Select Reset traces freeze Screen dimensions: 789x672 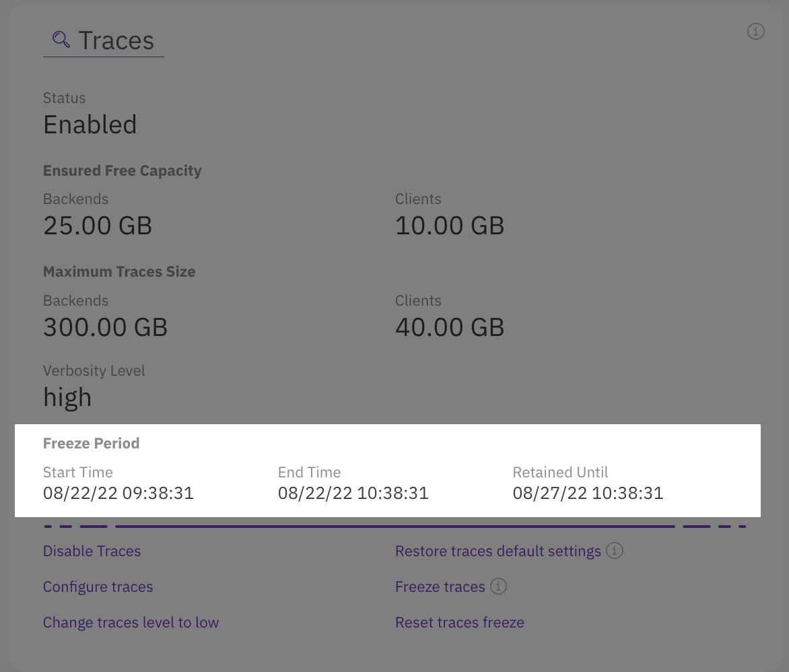pos(459,623)
